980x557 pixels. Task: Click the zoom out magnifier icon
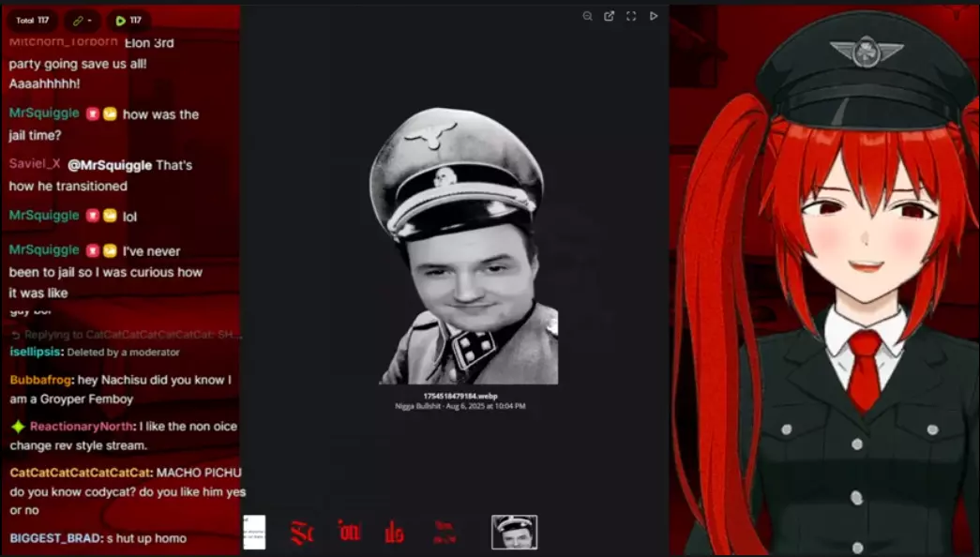587,16
